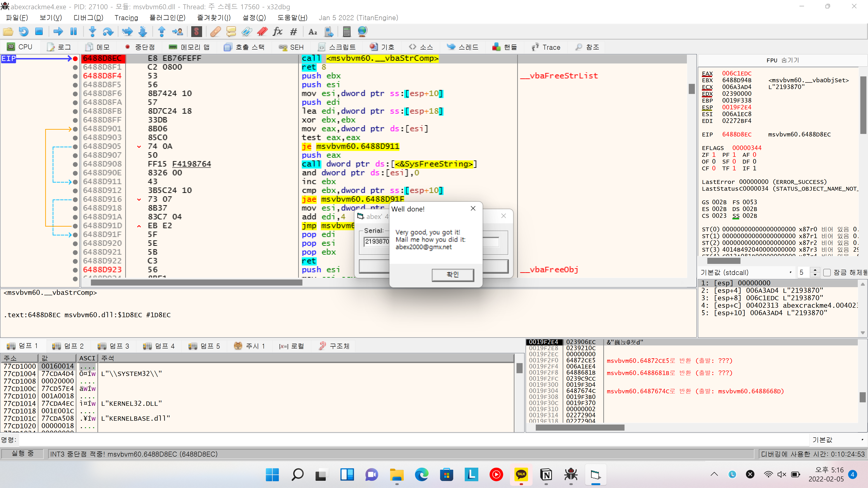This screenshot has height=488, width=868.
Task: Select the 주시 1 watch tab
Action: [249, 346]
